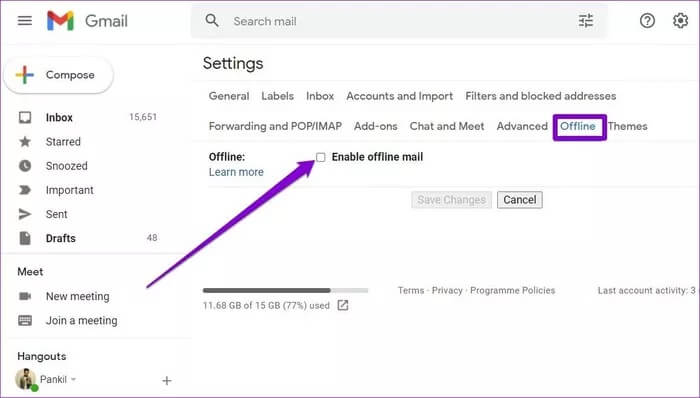Open the Terms link

click(x=411, y=290)
